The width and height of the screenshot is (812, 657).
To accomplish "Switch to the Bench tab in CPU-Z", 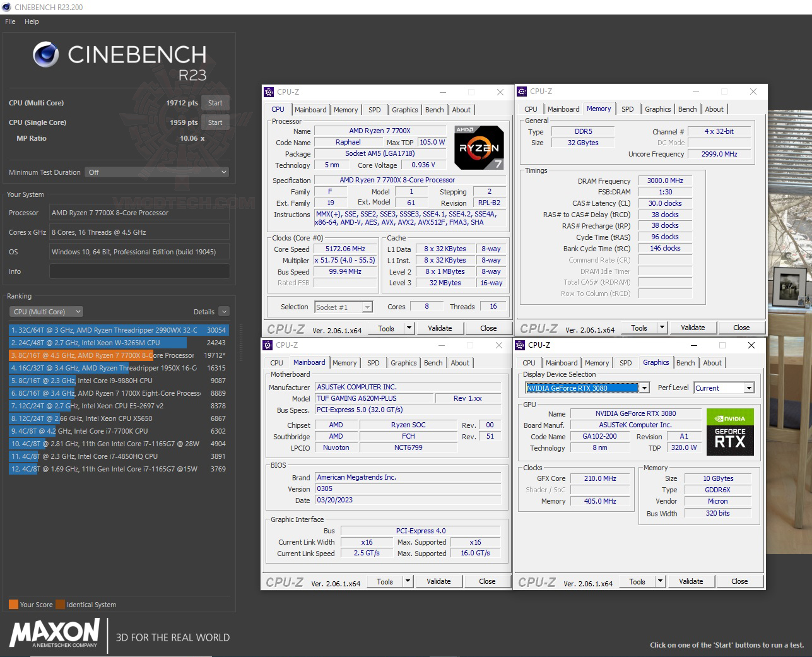I will tap(434, 109).
